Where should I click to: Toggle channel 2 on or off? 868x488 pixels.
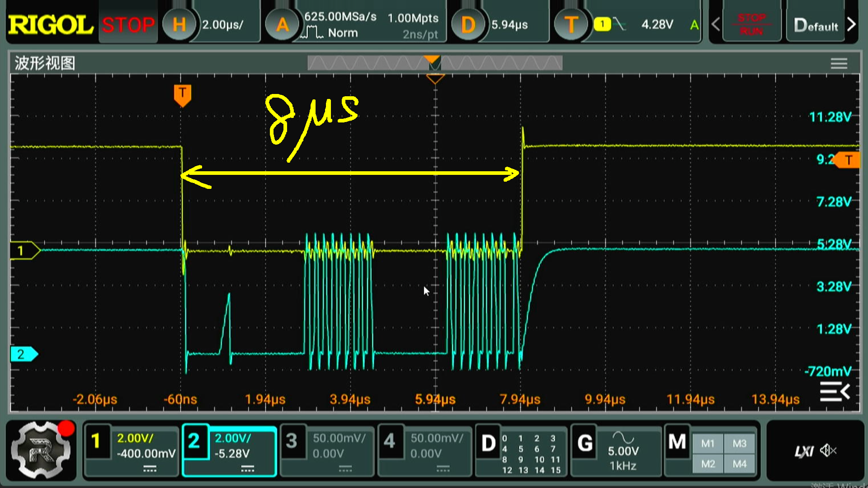tap(194, 441)
